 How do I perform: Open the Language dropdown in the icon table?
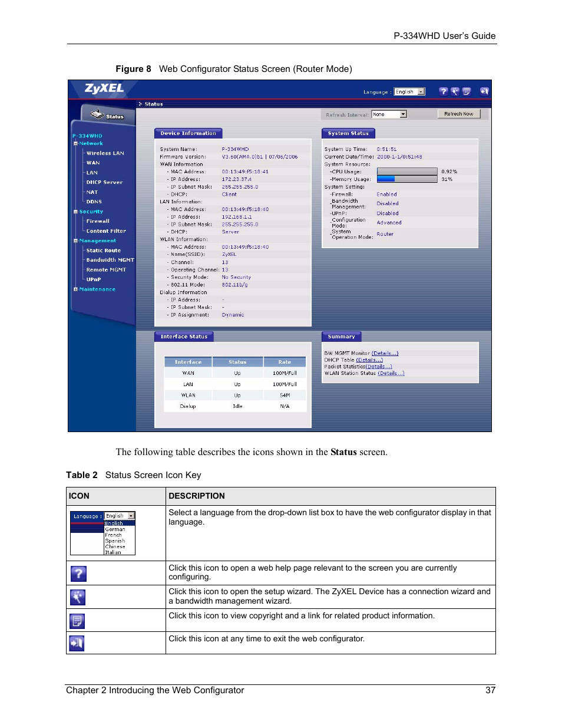pyautogui.click(x=120, y=516)
